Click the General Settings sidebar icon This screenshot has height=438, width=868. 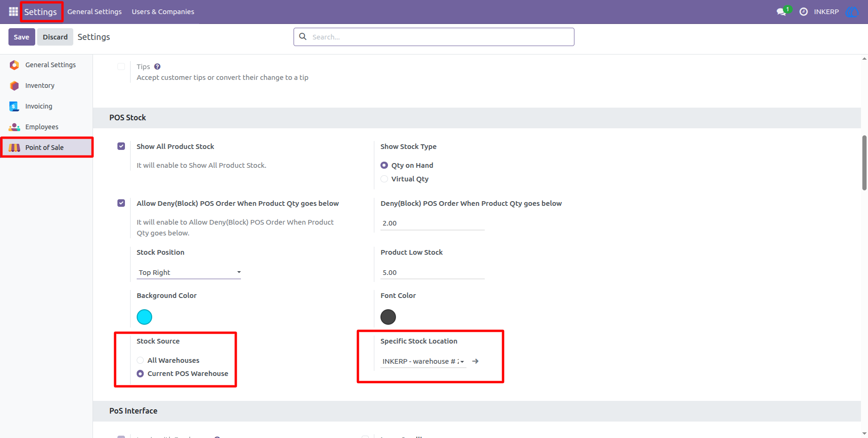pyautogui.click(x=15, y=65)
